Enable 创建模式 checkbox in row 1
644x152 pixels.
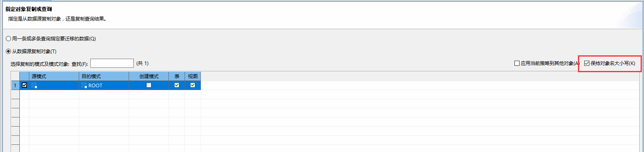(x=149, y=85)
